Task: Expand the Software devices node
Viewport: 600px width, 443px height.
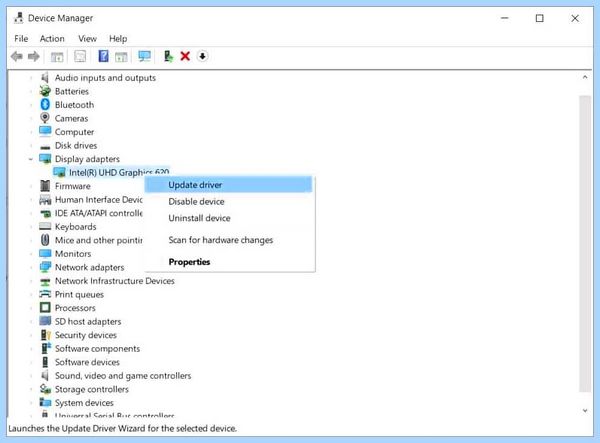Action: (x=31, y=362)
